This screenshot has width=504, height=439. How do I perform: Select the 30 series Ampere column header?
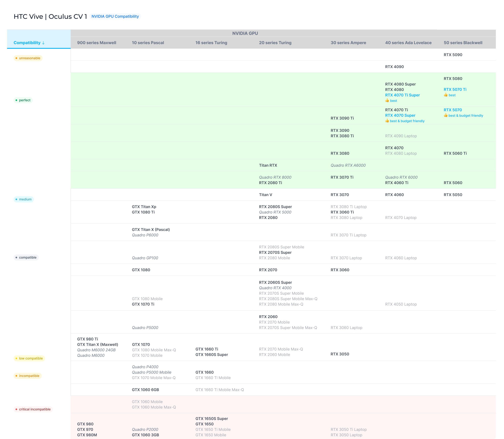pos(348,43)
